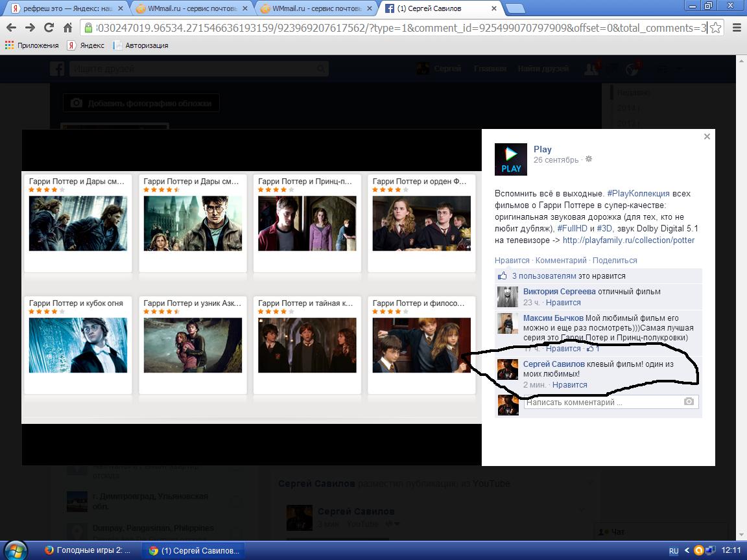Like the Play post with Нравится
The image size is (747, 560).
[512, 261]
